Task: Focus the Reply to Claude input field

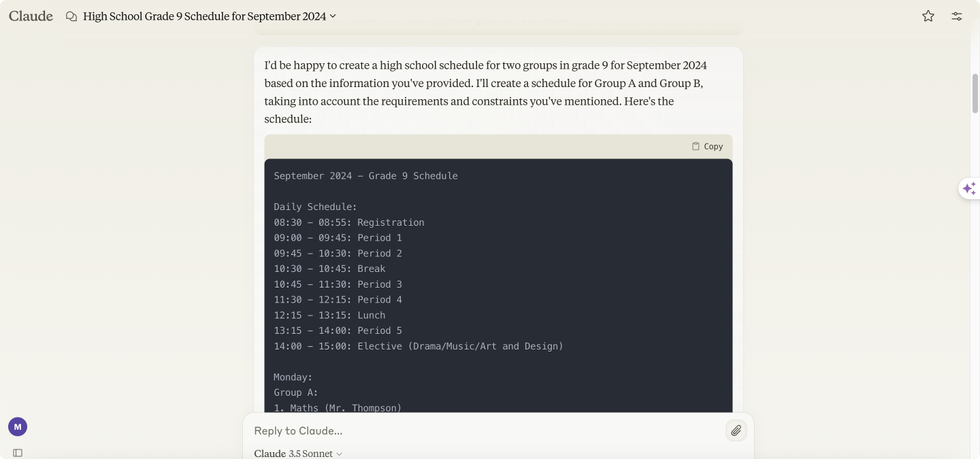Action: click(487, 430)
